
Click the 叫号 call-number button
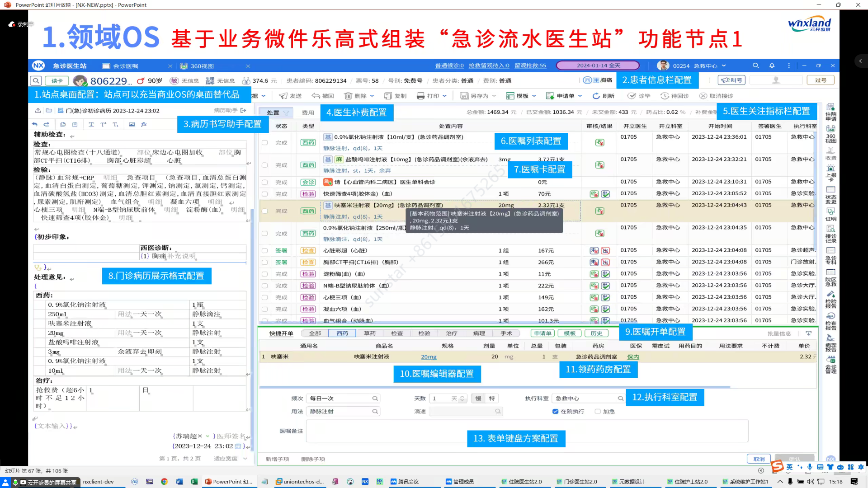point(731,80)
